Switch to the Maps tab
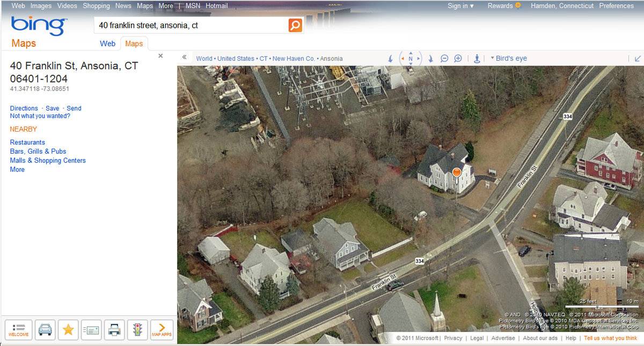 pyautogui.click(x=134, y=44)
